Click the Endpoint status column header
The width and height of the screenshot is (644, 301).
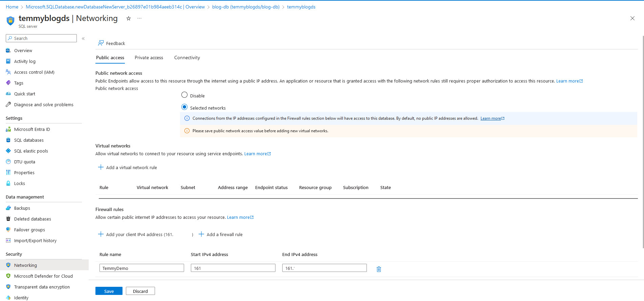[x=271, y=188]
